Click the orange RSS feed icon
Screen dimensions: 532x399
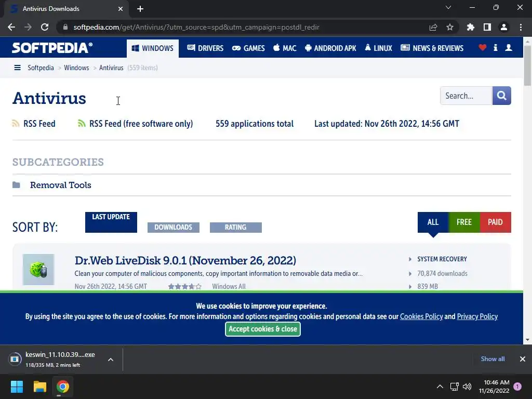[x=16, y=124]
